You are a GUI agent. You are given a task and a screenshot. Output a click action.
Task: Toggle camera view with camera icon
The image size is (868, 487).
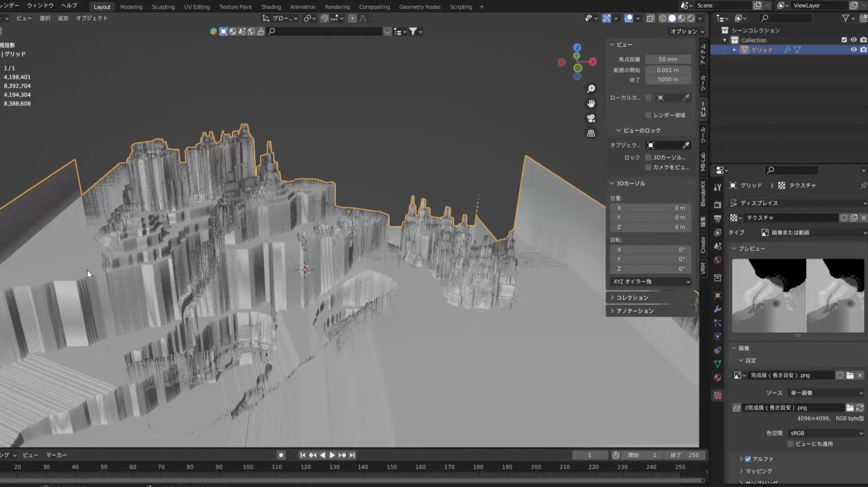(591, 118)
